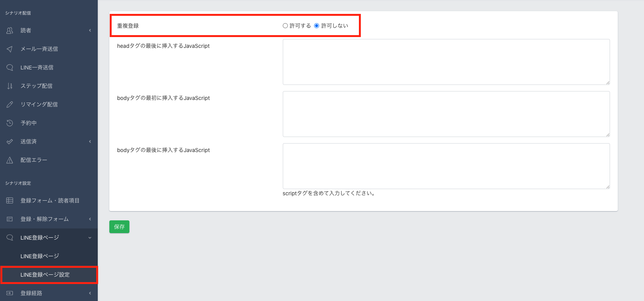This screenshot has height=301, width=644.
Task: Click the paper plane icon for メール一斉送信
Action: (10, 49)
